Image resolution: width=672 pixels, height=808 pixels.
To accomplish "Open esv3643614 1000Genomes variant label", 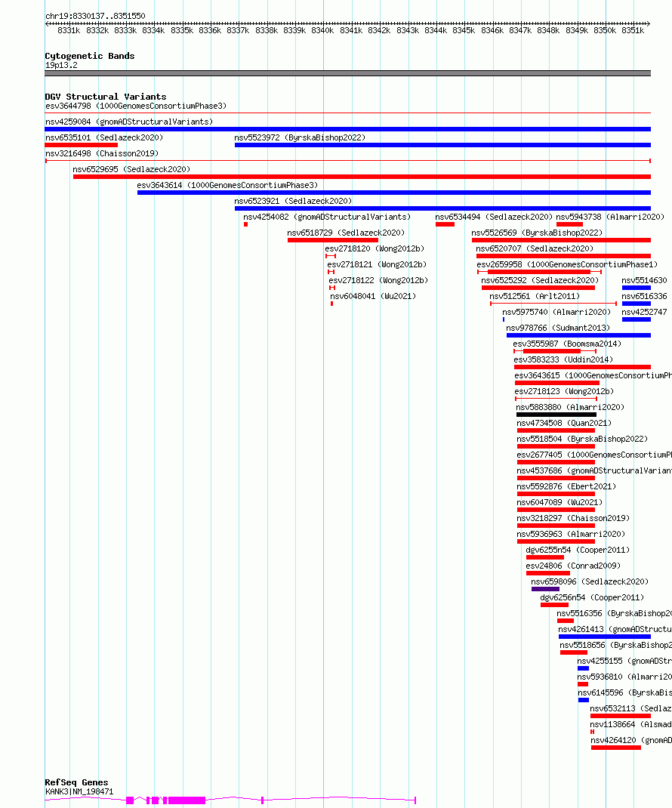I will tap(227, 185).
